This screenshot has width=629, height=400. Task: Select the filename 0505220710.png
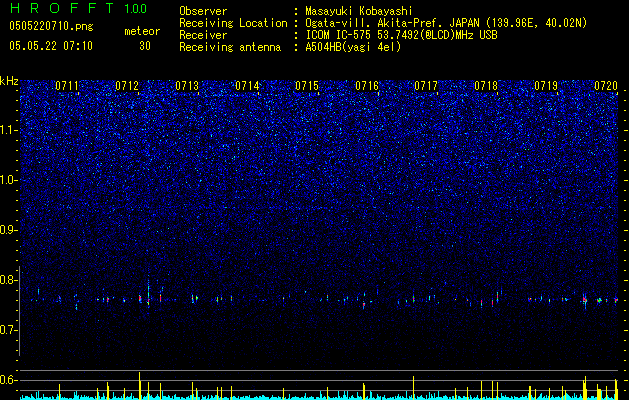(x=51, y=27)
